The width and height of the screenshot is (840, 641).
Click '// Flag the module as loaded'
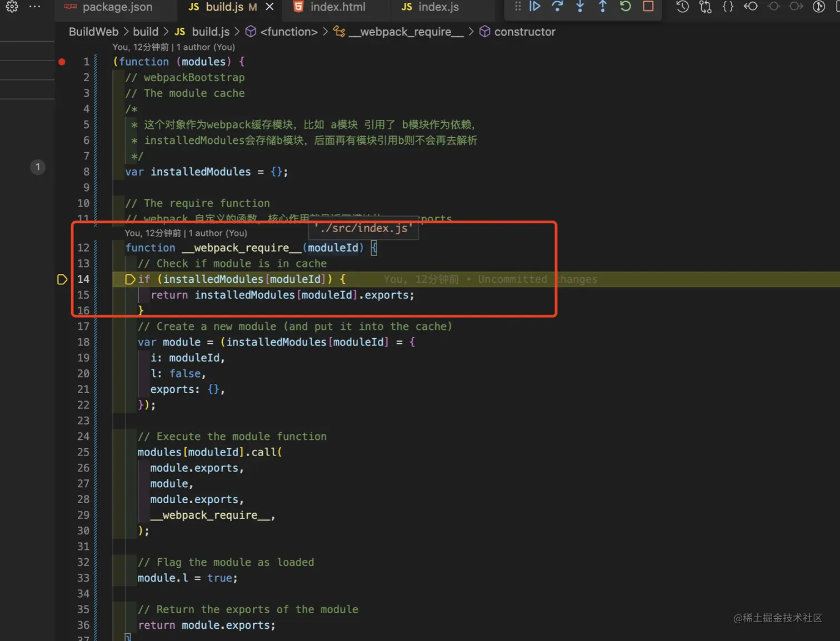tap(226, 563)
